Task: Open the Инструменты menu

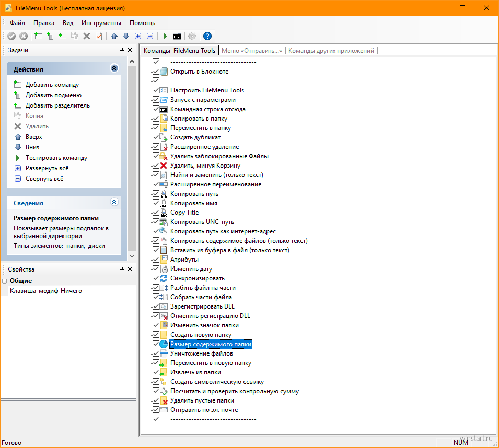Action: (101, 23)
